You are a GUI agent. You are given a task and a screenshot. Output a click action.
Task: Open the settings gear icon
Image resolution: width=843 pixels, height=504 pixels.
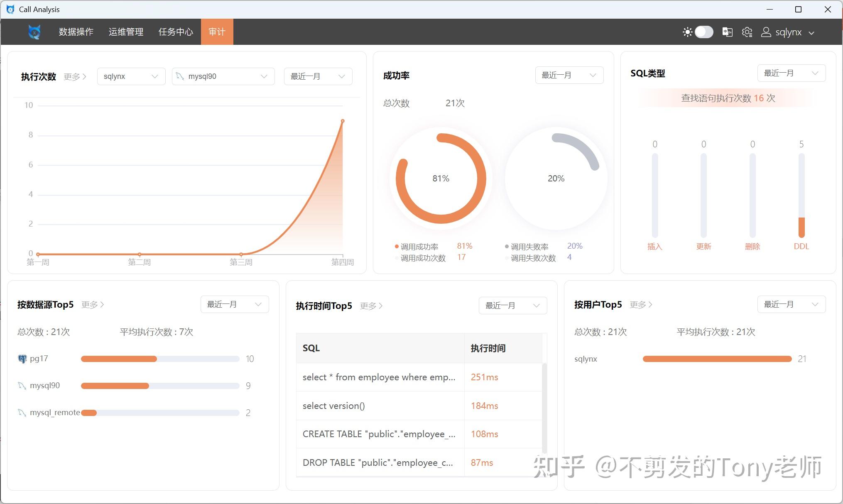pyautogui.click(x=747, y=32)
